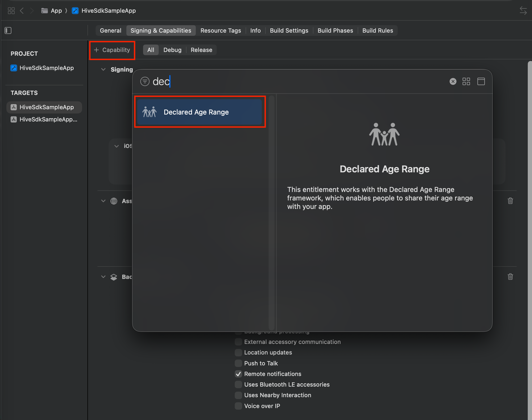Click the + Capability button
The width and height of the screenshot is (532, 420).
[x=112, y=50]
